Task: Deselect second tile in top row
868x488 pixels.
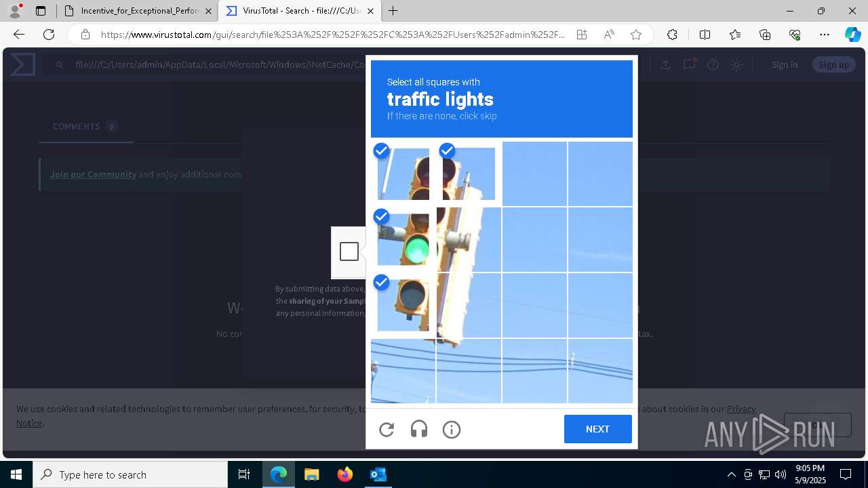Action: (x=469, y=174)
